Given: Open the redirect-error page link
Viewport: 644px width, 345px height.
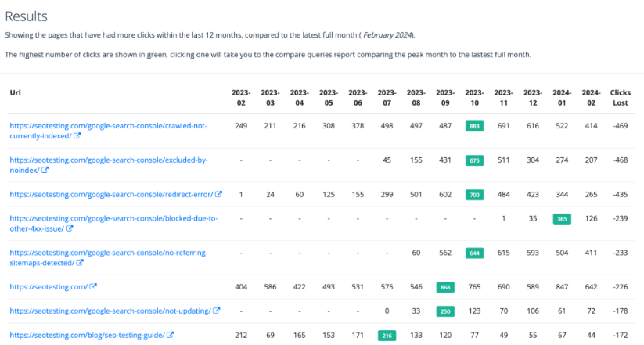Looking at the screenshot, I should coord(111,194).
